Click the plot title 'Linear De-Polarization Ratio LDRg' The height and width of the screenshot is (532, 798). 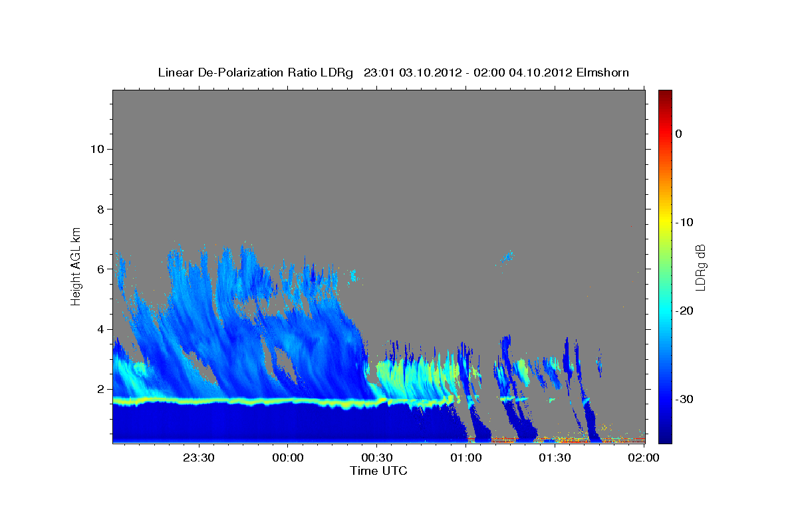(x=255, y=72)
